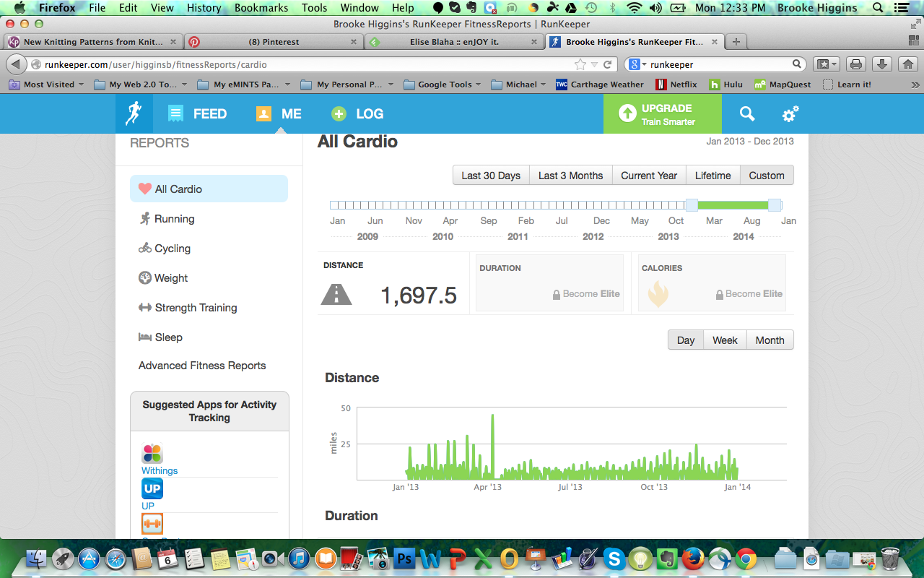
Task: Switch to the Elise Blaha tab
Action: (454, 42)
